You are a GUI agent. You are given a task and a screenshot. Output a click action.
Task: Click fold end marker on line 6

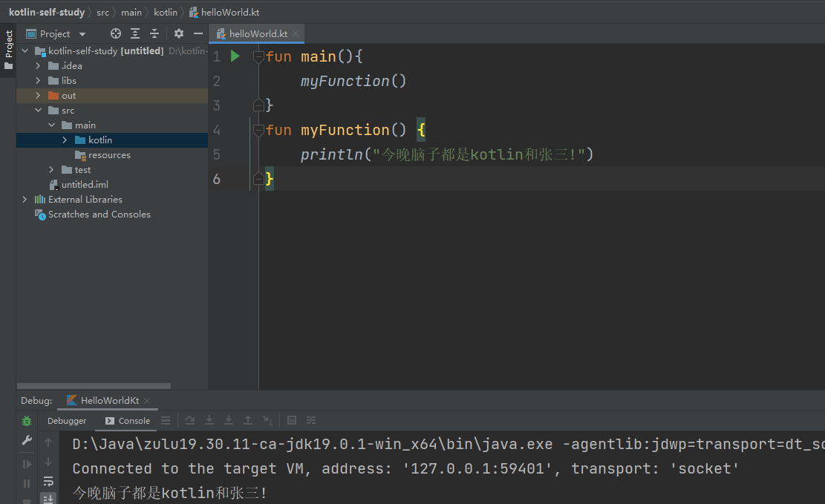point(258,179)
